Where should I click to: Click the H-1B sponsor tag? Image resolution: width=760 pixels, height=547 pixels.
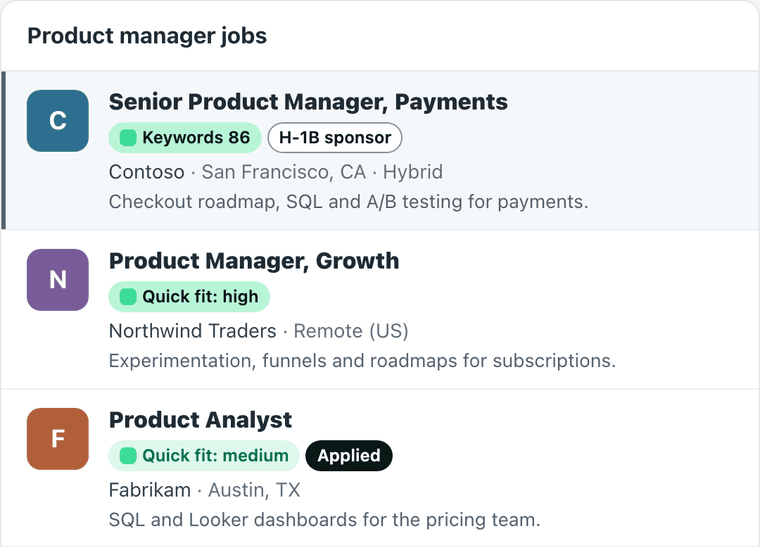pos(335,138)
